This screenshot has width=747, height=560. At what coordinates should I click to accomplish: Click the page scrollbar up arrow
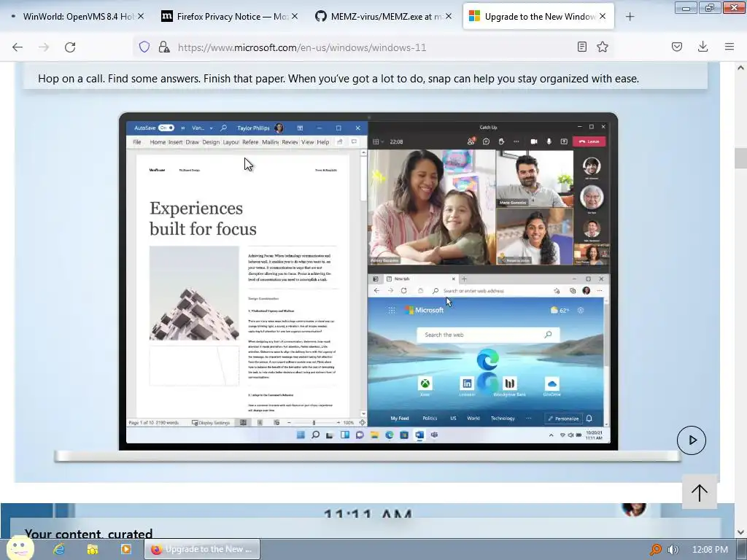click(x=740, y=68)
